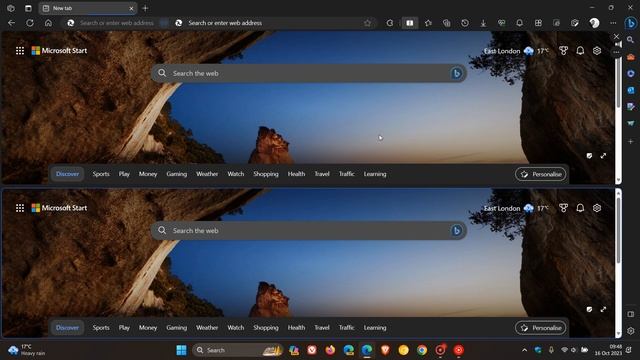Expand background image in lower pane
Screen dimensions: 640x360
pos(603,309)
